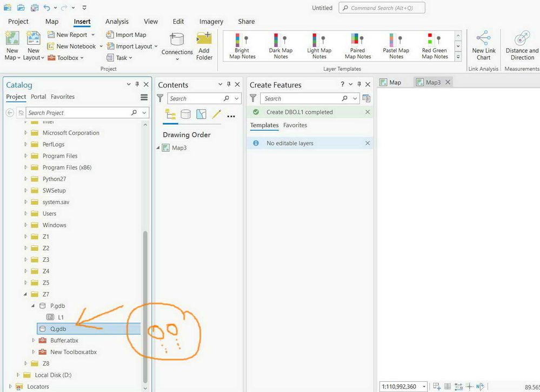Open Create Features help question mark
540x392 pixels.
click(342, 84)
